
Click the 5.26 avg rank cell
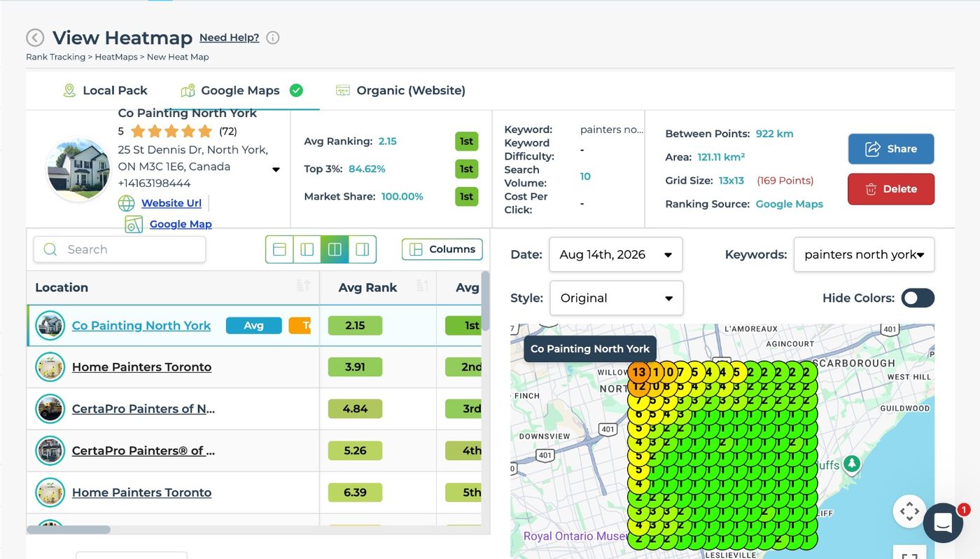355,450
